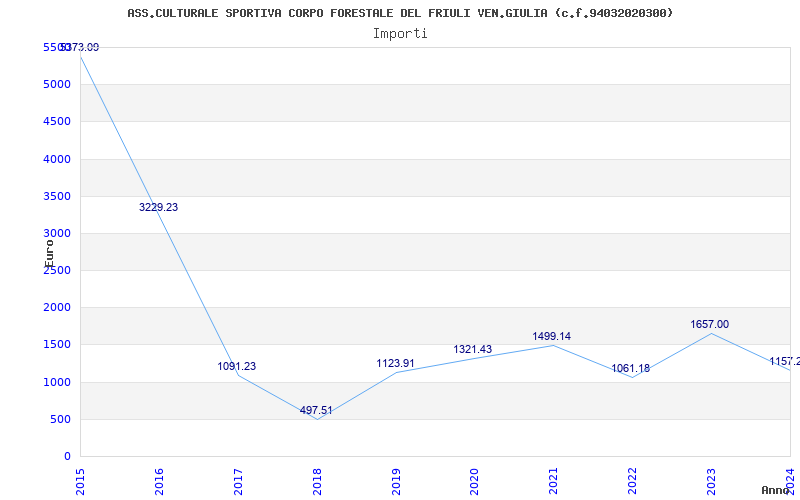Click the 500 y-axis tick label
800x500 pixels.
[61, 419]
